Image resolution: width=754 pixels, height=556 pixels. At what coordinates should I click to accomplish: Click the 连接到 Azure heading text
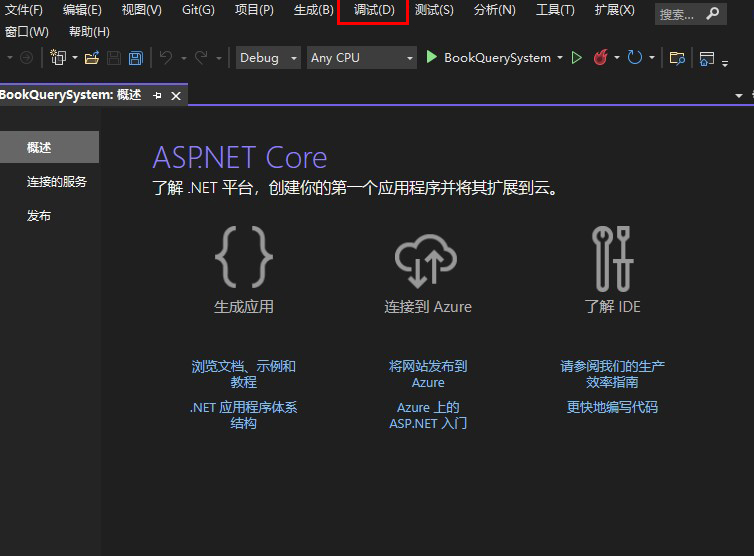[428, 306]
